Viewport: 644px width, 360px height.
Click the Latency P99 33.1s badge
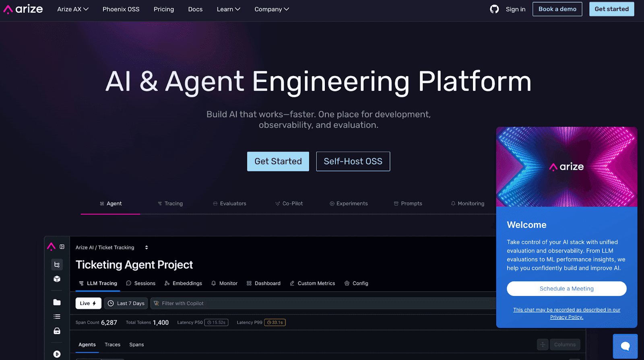[x=275, y=322]
